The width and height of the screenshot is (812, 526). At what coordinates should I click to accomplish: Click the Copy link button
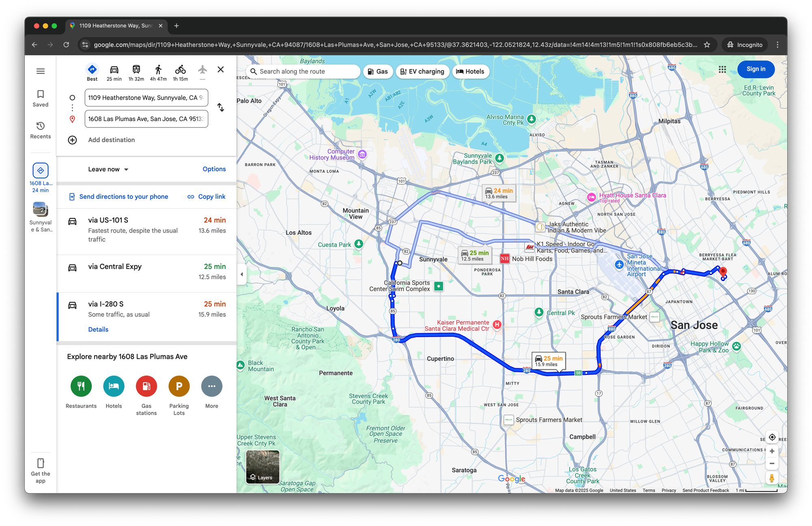coord(206,197)
